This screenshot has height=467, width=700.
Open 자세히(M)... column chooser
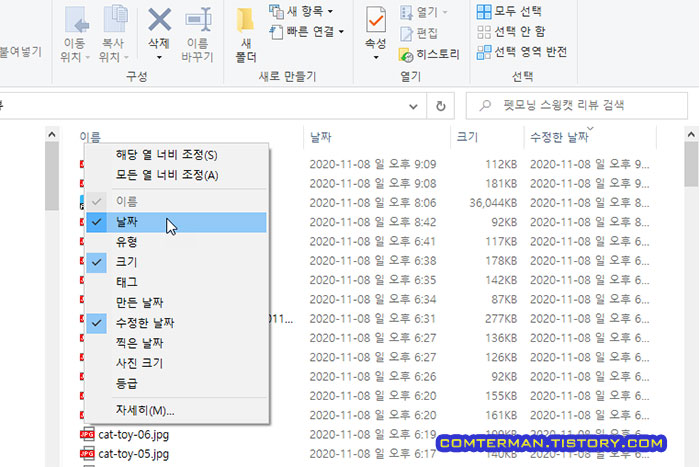177,410
